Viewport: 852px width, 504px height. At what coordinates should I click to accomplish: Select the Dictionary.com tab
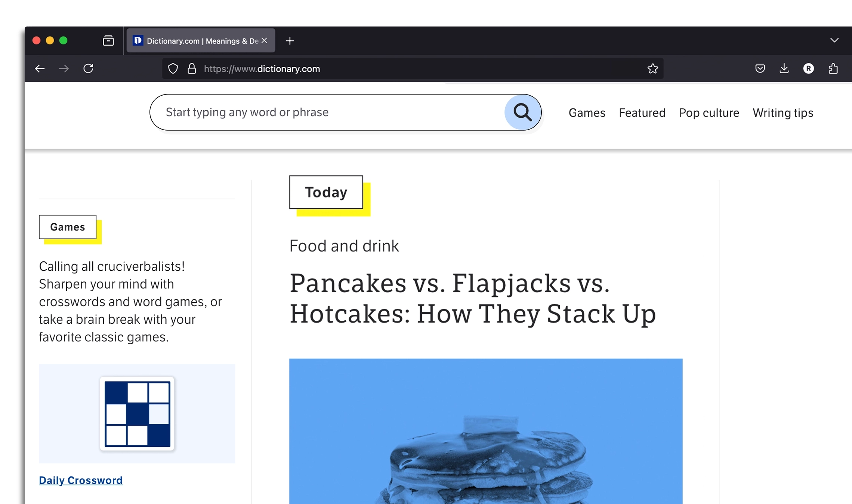[x=201, y=41]
